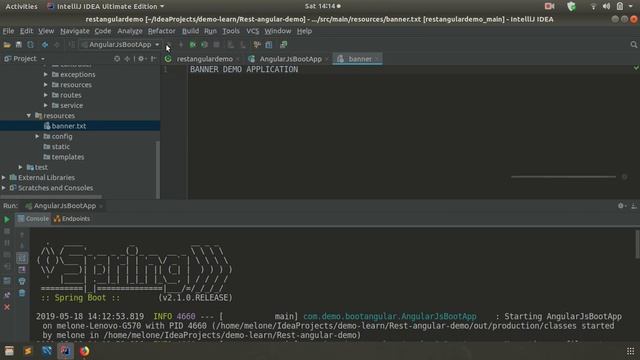640x360 pixels.
Task: Open the AngularJsBootApp run configuration dropdown
Action: (120, 44)
